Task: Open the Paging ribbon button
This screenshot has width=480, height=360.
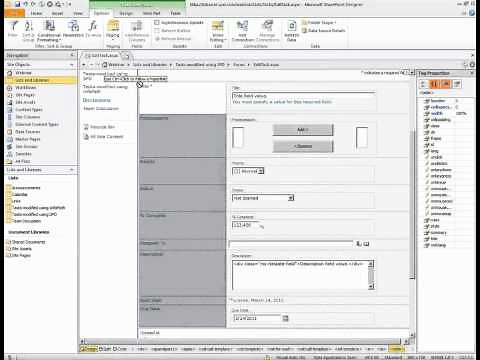Action: click(113, 30)
